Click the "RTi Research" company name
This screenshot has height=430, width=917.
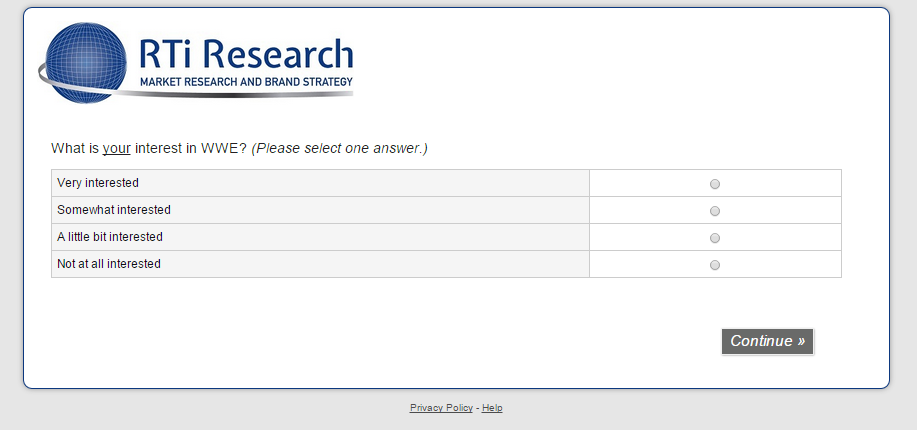pyautogui.click(x=246, y=55)
